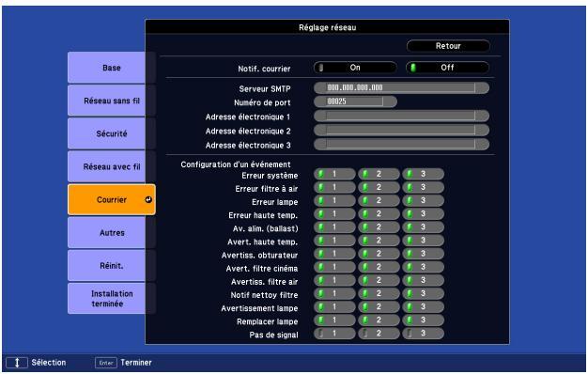Enable Pas de signal for address 3
Screen dimensions: 588x374
click(x=423, y=333)
